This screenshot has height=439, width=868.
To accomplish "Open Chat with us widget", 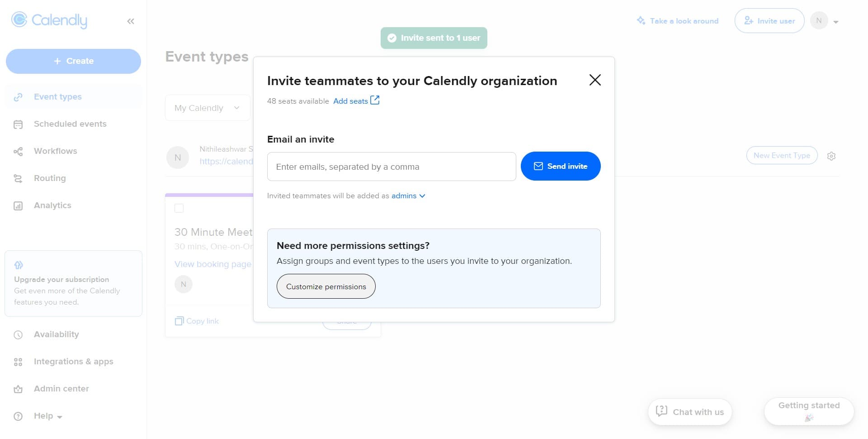I will (x=690, y=412).
